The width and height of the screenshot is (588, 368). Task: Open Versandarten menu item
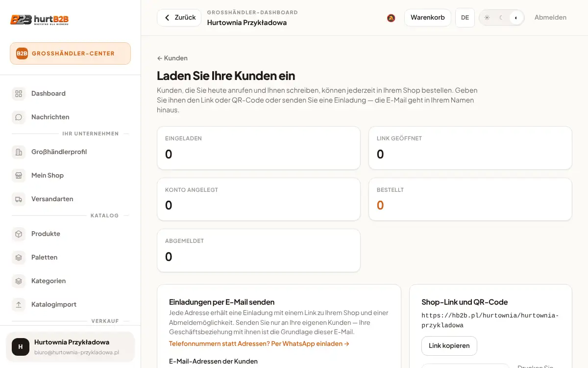(x=70, y=199)
